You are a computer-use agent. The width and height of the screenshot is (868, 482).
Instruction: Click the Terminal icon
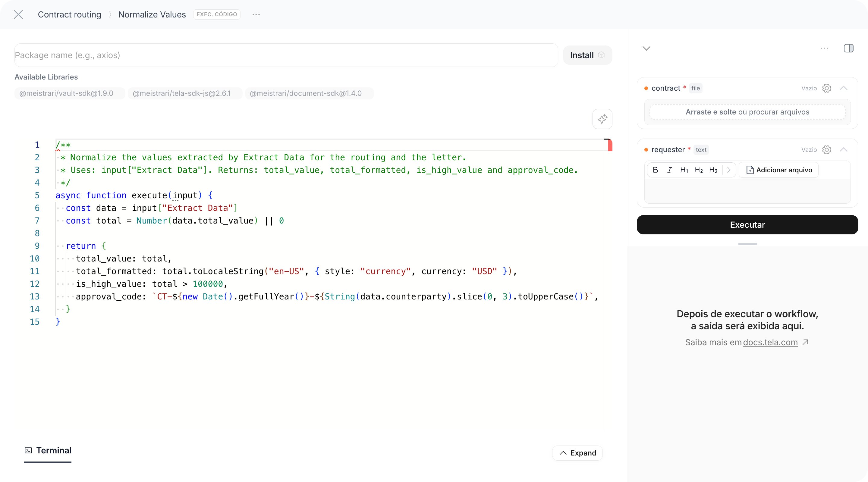pos(28,450)
